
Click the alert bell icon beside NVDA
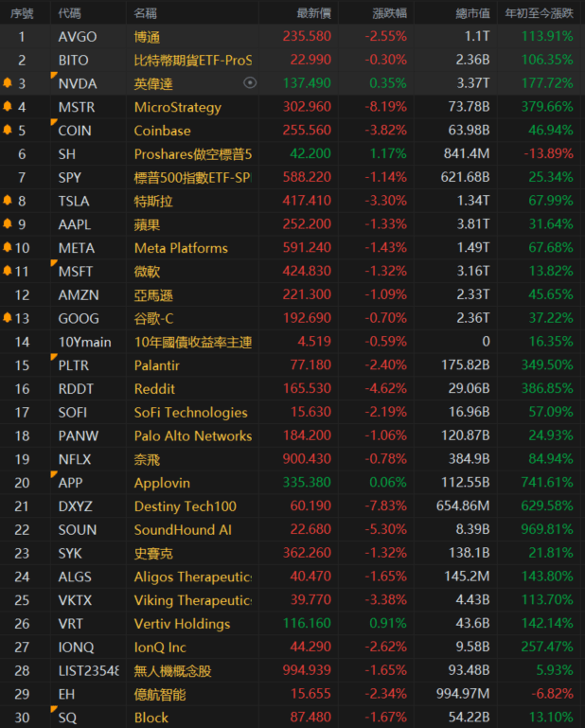9,83
